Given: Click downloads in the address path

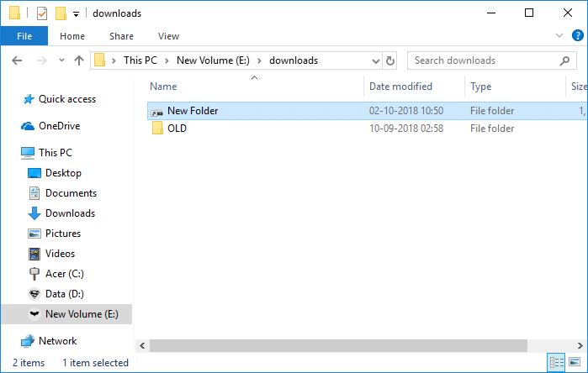Looking at the screenshot, I should [x=294, y=60].
